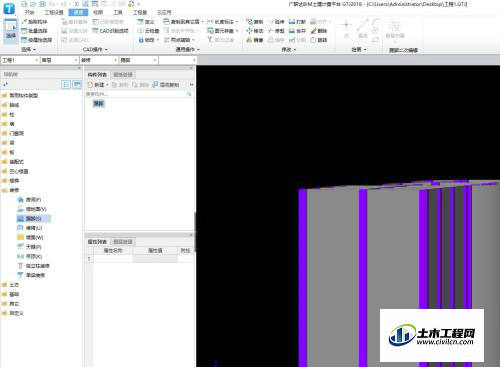Click 复制到其它层 copy to other floors
Viewport: 500px width, 367px height.
coord(183,22)
